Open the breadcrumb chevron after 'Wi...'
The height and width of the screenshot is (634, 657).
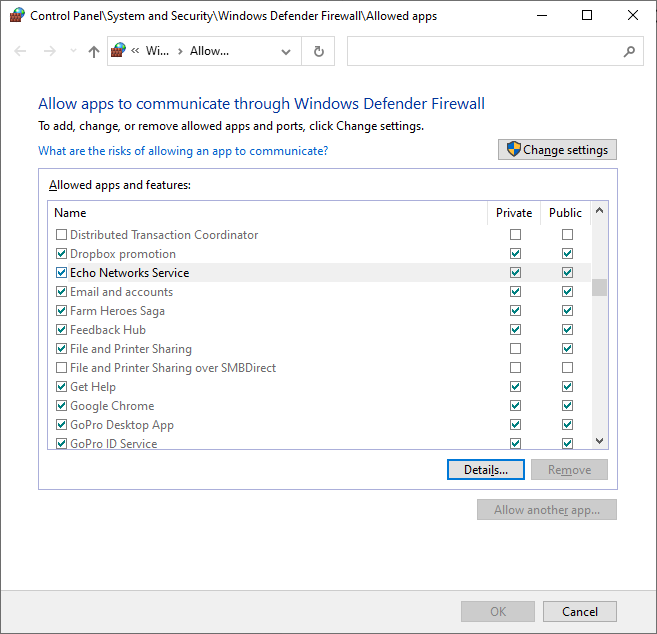coord(180,52)
